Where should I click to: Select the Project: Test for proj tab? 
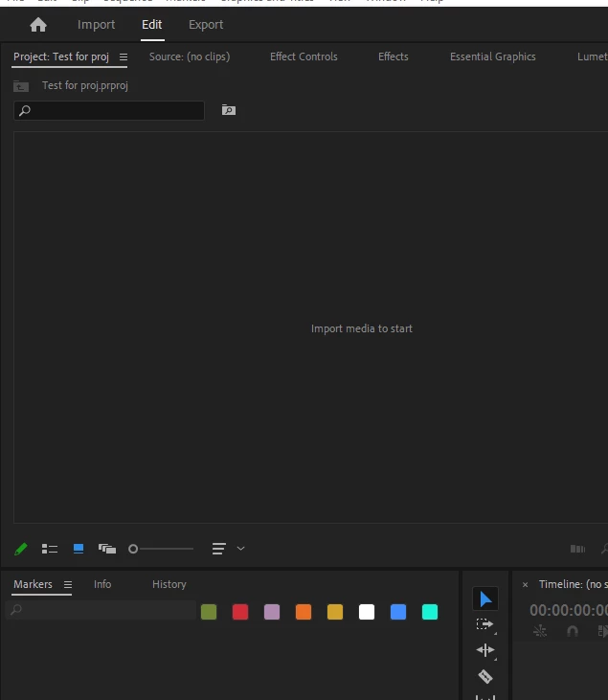coord(61,56)
